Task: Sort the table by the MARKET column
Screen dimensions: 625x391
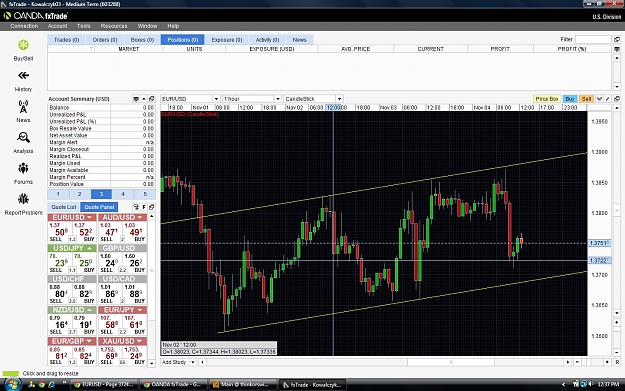Action: click(128, 49)
